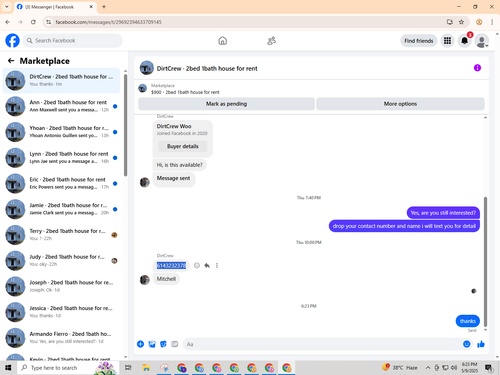Click the 'Hi, is this available?' message
500x375 pixels.
coord(180,165)
